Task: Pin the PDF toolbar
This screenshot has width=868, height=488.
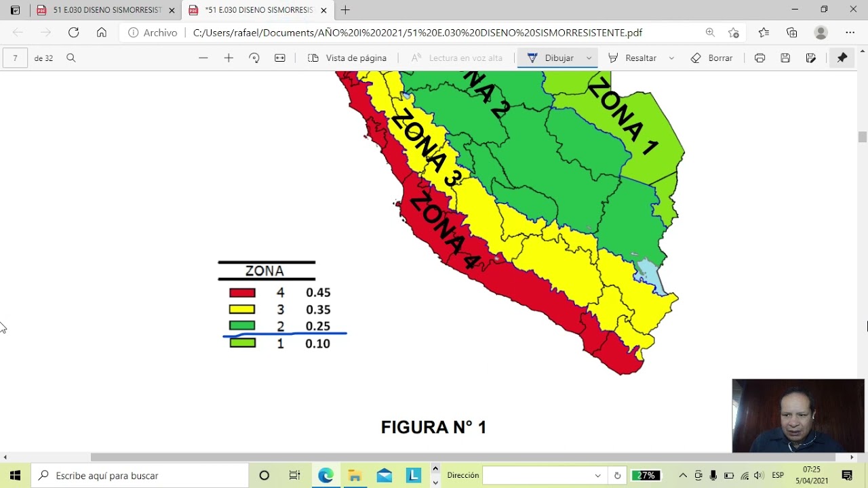Action: [842, 58]
